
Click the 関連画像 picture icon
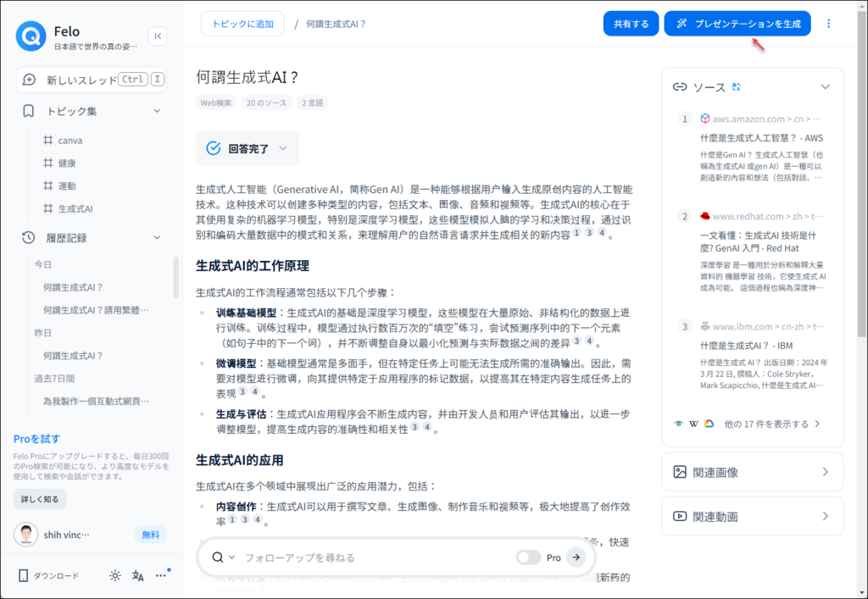680,472
